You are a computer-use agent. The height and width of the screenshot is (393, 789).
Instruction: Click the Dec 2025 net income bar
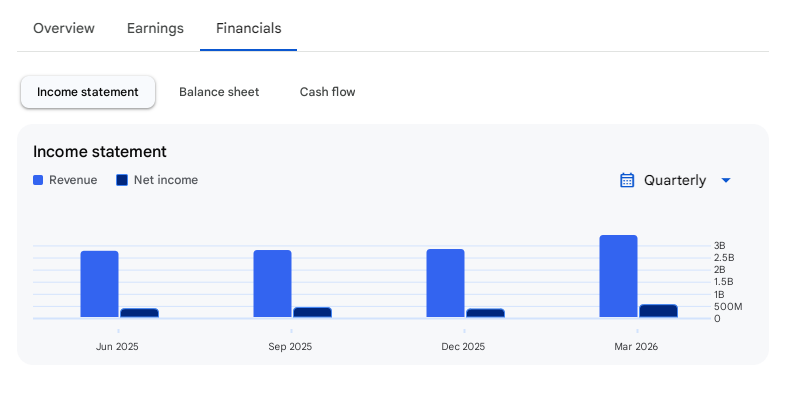click(x=486, y=313)
